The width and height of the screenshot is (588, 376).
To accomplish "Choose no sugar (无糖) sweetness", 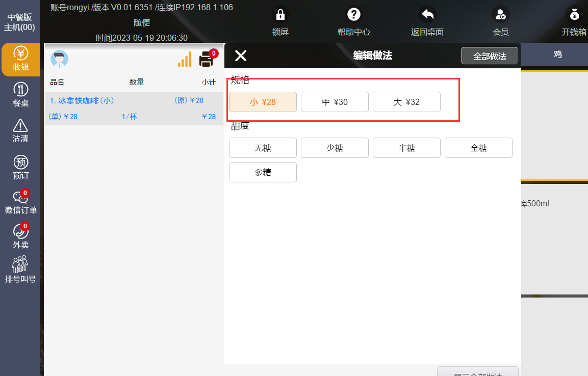I will pyautogui.click(x=263, y=148).
